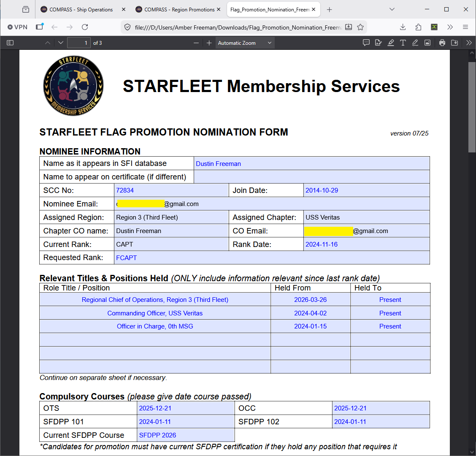Select the PDF highlight tool

tap(391, 43)
